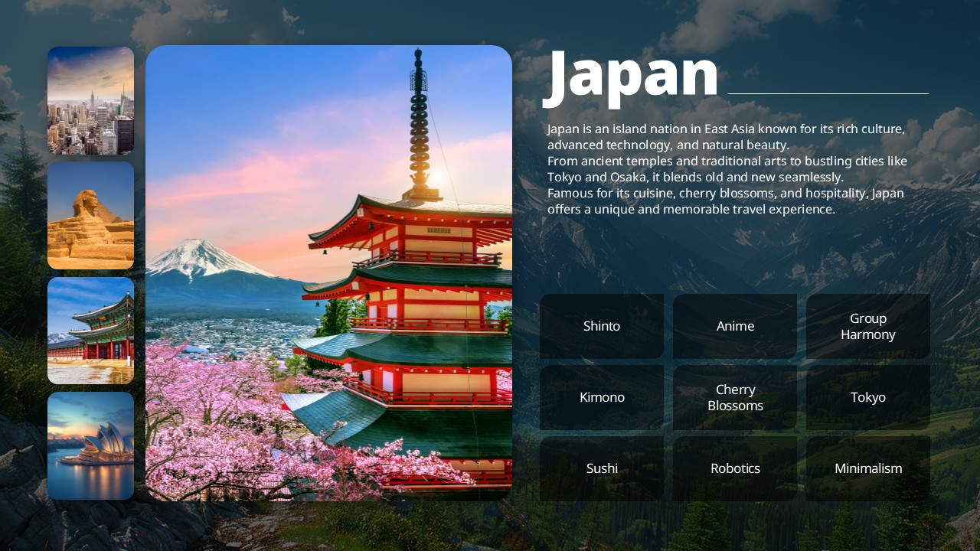Choose the Korean palace thumbnail
This screenshot has width=980, height=551.
coord(90,331)
